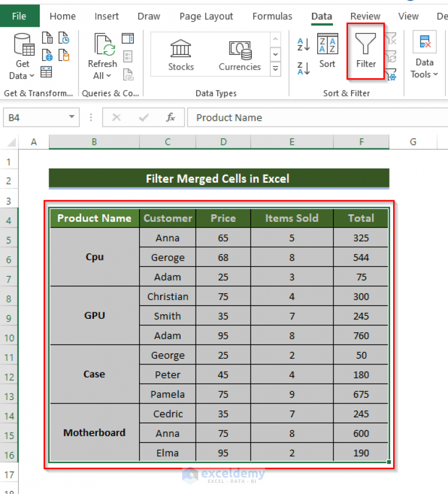Image resolution: width=448 pixels, height=494 pixels.
Task: Click the Total cell with 760
Action: pyautogui.click(x=361, y=336)
